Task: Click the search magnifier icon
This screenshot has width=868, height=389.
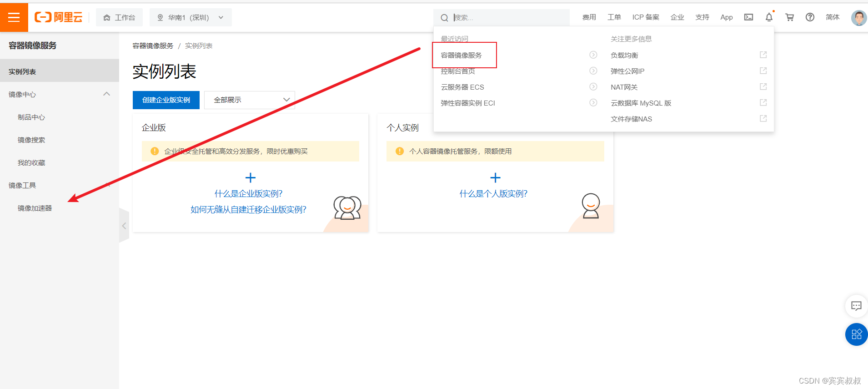Action: coord(444,18)
